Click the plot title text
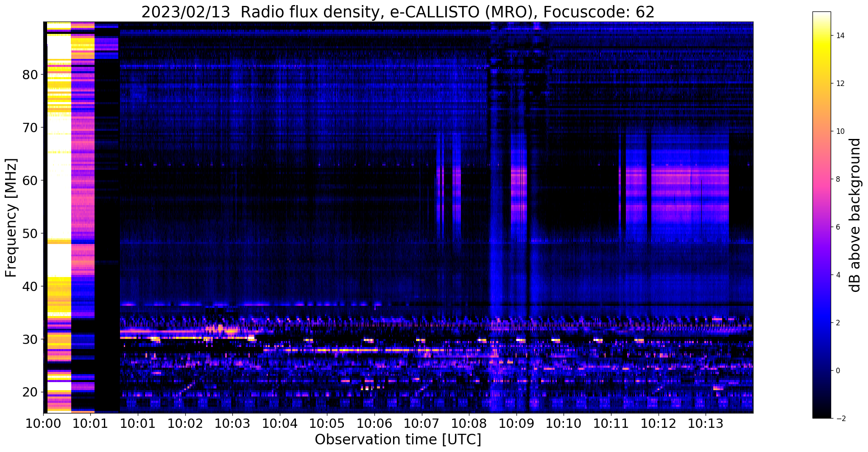This screenshot has height=452, width=868. (398, 12)
